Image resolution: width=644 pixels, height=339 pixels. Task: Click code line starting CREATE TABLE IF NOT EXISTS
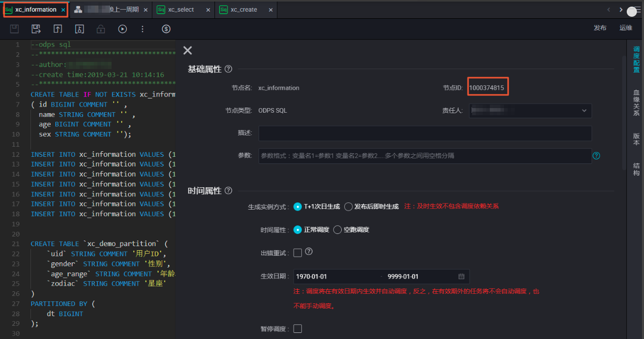pyautogui.click(x=103, y=94)
